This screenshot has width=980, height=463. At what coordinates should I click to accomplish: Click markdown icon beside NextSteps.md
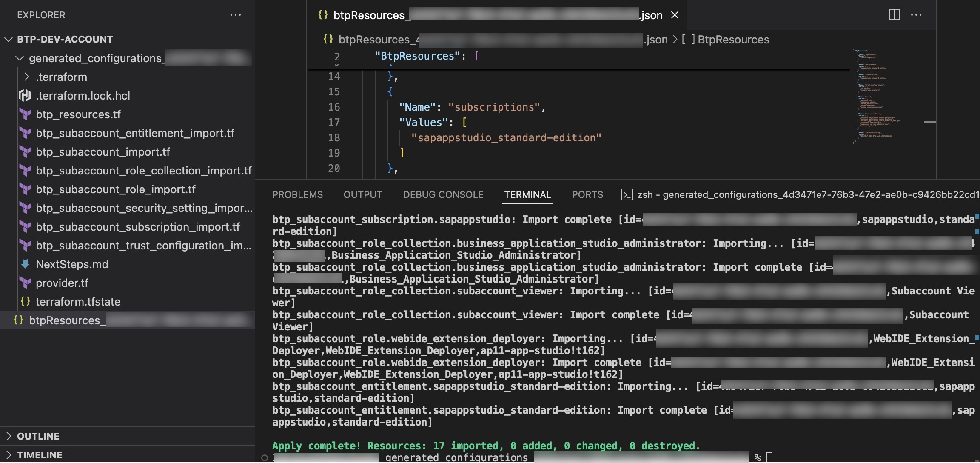click(x=26, y=264)
